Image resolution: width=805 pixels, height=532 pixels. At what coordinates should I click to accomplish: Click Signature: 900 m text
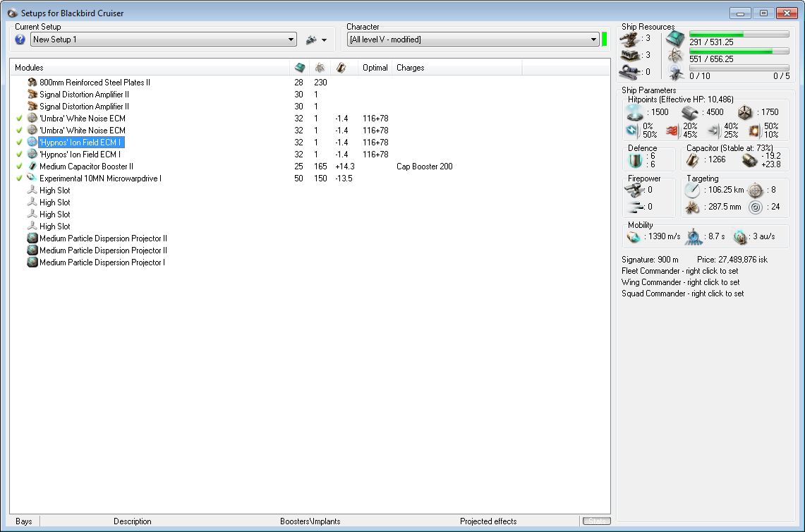(x=650, y=260)
